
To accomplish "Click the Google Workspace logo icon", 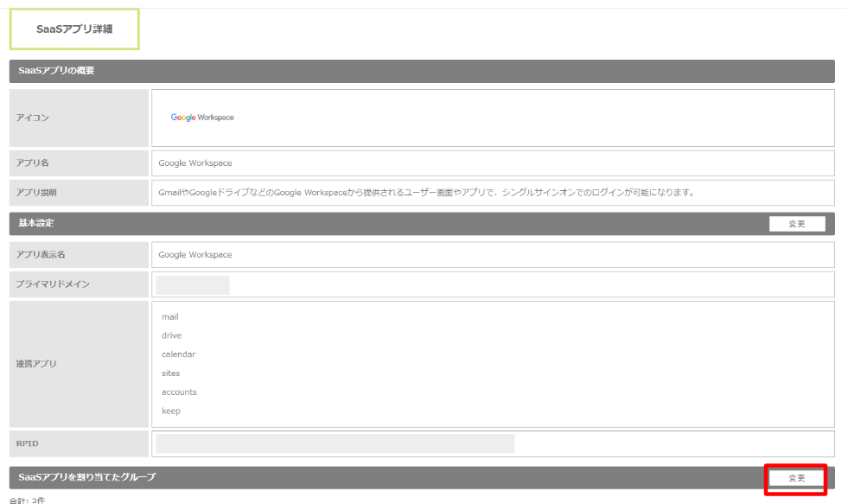I will click(202, 118).
